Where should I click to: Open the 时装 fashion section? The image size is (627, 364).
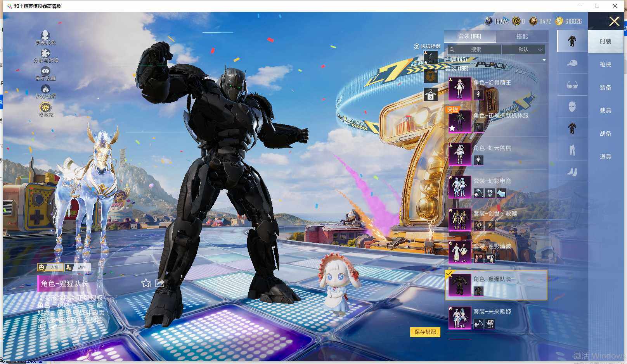605,41
